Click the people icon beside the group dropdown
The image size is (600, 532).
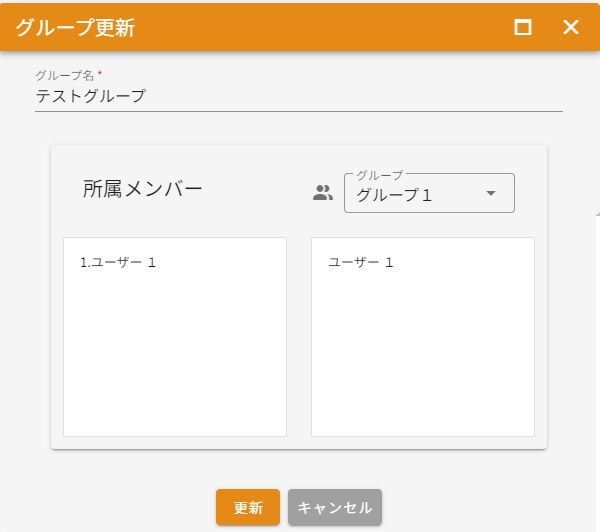[322, 193]
